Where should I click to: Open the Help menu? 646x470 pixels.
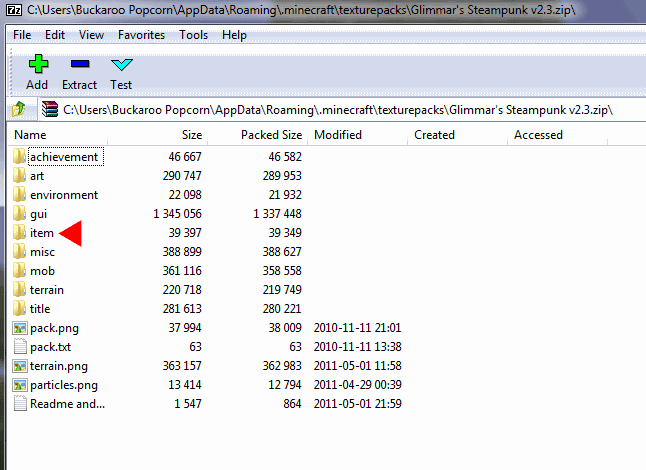[x=234, y=35]
